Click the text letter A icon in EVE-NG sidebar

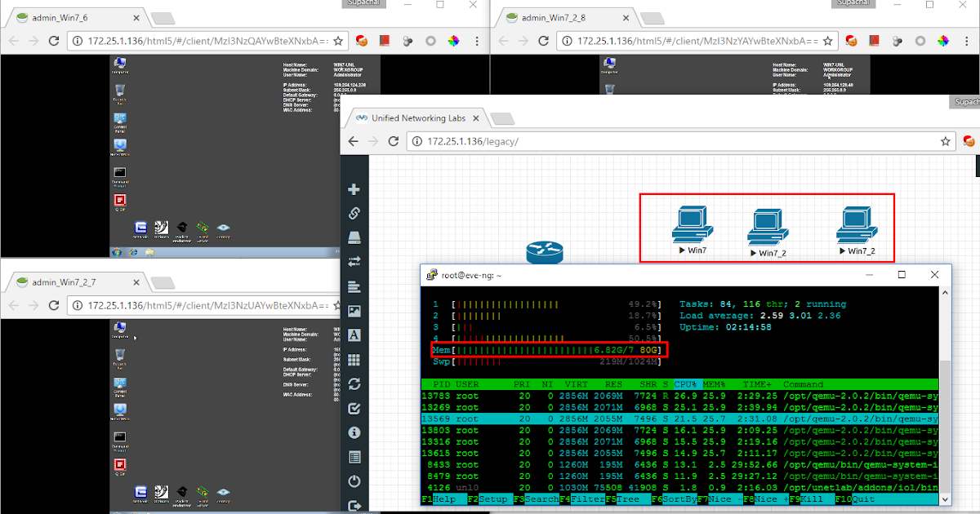[354, 335]
